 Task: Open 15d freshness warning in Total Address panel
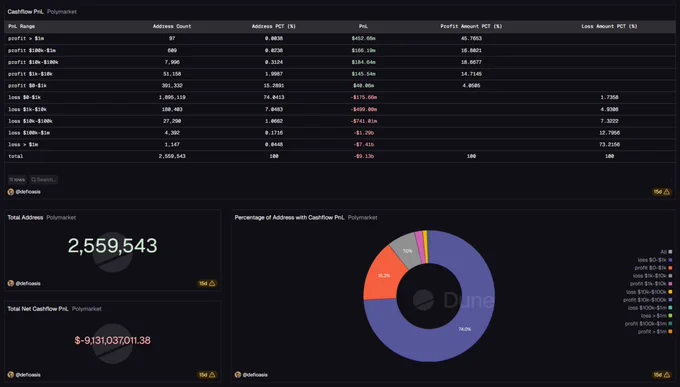[207, 283]
